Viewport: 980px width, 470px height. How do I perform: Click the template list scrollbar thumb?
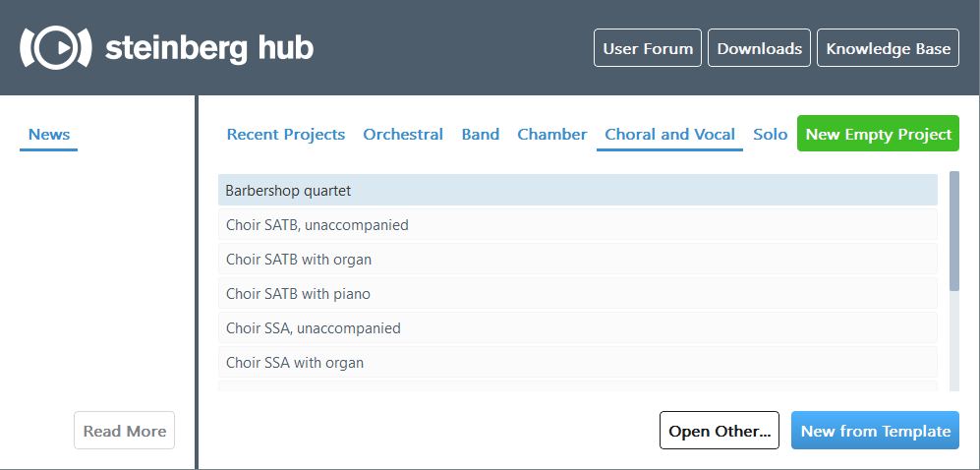(x=953, y=231)
